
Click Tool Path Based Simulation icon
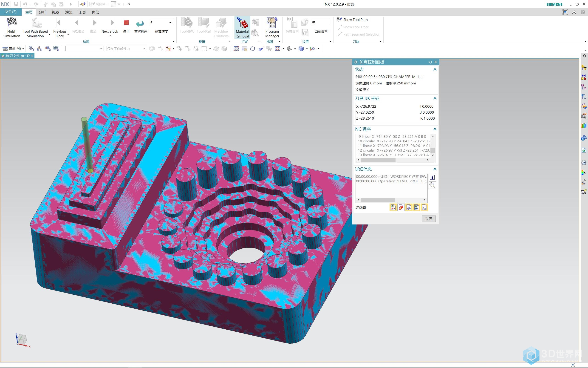pyautogui.click(x=37, y=23)
